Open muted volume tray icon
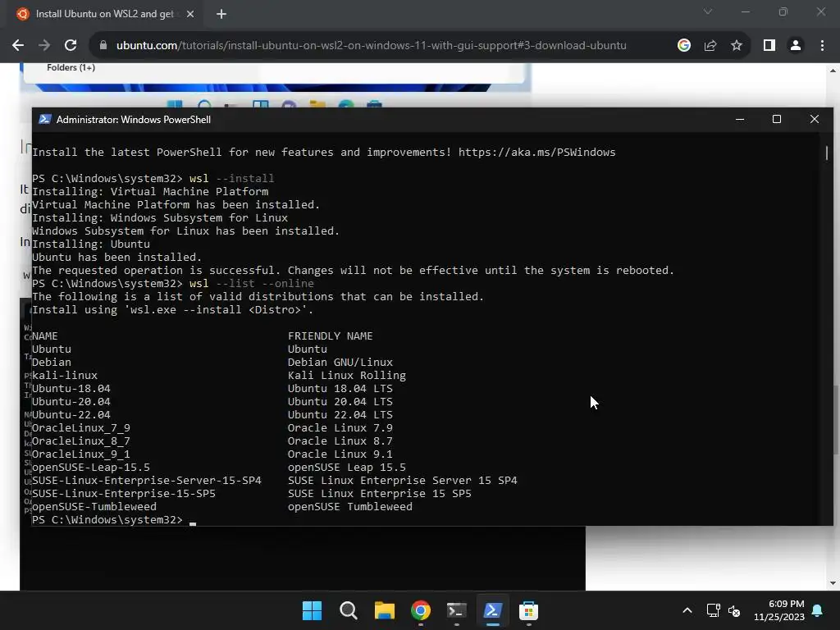840x630 pixels. click(x=734, y=610)
